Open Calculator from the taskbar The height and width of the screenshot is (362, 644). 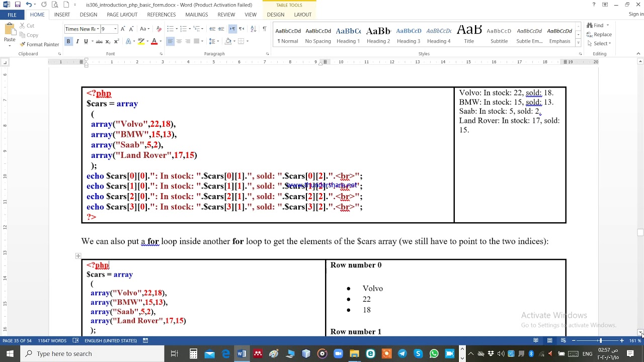193,353
